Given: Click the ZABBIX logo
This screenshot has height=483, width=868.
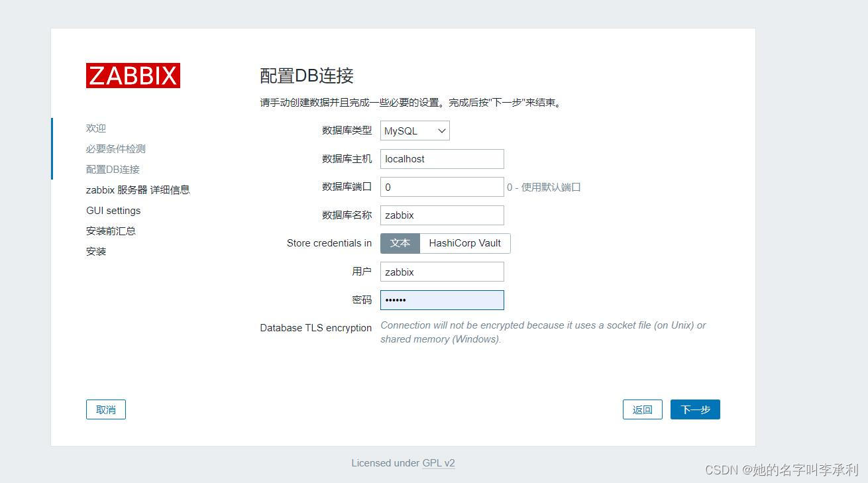Looking at the screenshot, I should [133, 76].
